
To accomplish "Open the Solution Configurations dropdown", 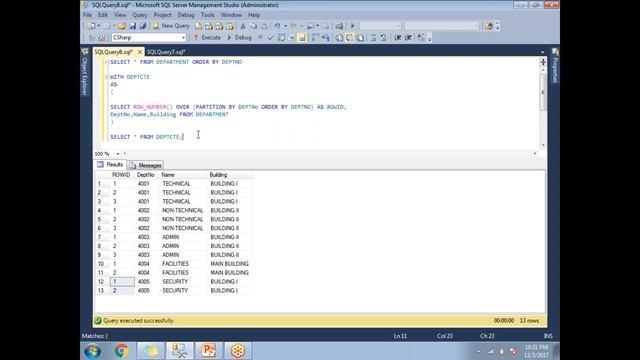I will 380,26.
